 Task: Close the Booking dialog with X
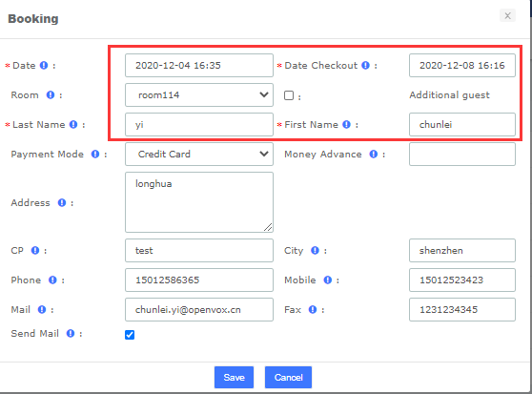[507, 15]
